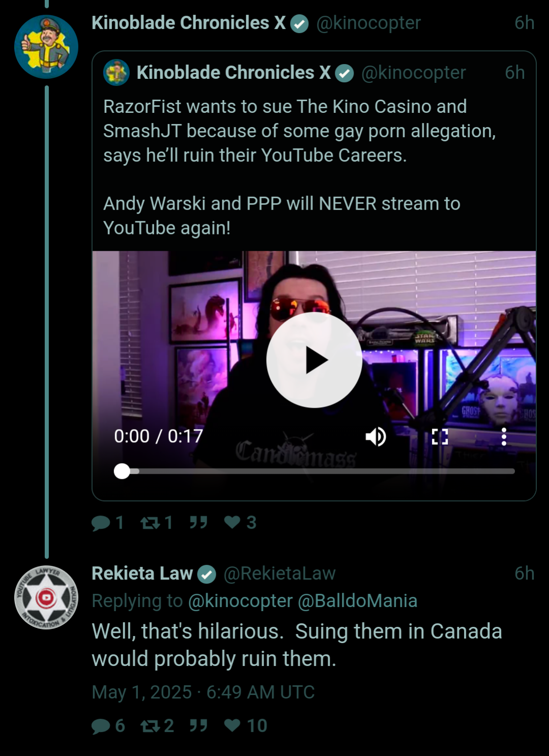Like the Rekieta Law reply
Screen dimensions: 549x756
[246, 725]
